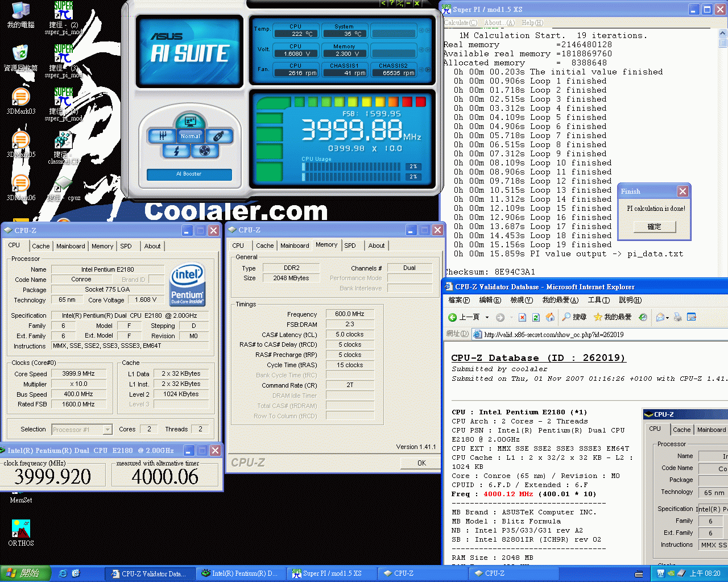The image size is (728, 582).
Task: Open the Mail button dropdown in Internet Explorer
Action: (667, 317)
